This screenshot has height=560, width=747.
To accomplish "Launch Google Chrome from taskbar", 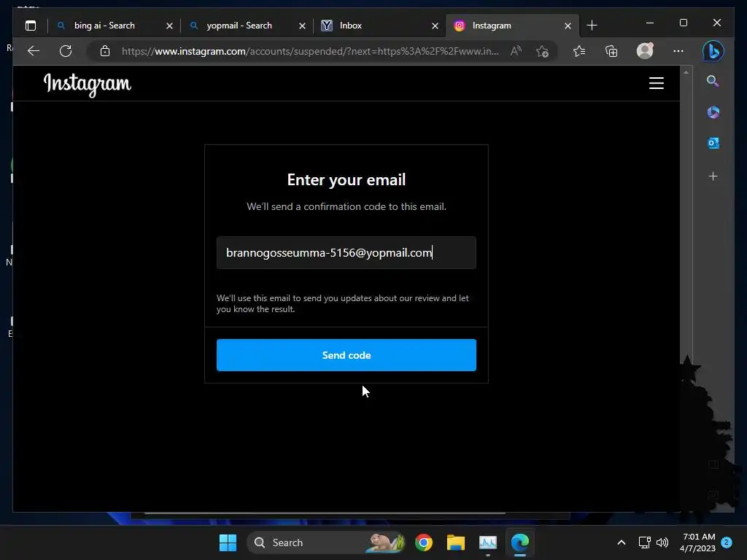I will [x=424, y=542].
